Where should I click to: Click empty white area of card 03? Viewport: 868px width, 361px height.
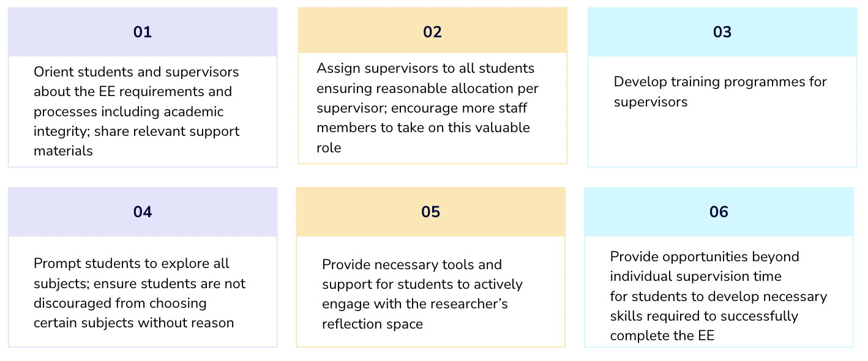pos(722,141)
